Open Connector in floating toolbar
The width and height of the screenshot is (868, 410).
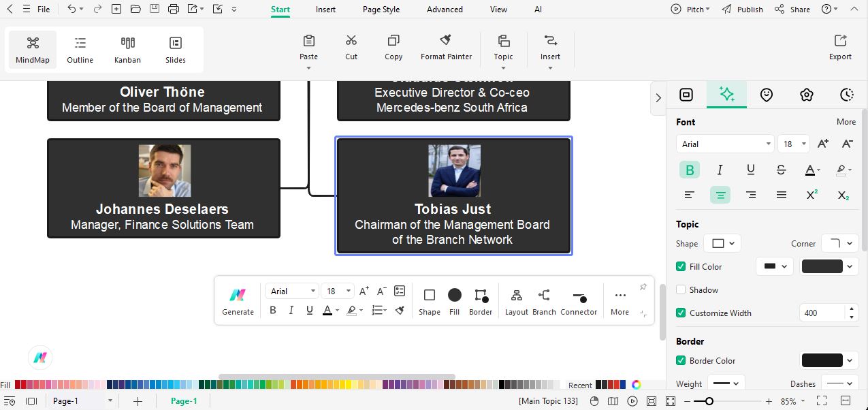pos(579,301)
